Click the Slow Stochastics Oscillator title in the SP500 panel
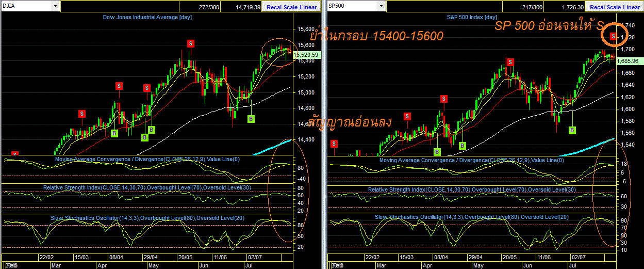The height and width of the screenshot is (269, 644). coord(472,217)
